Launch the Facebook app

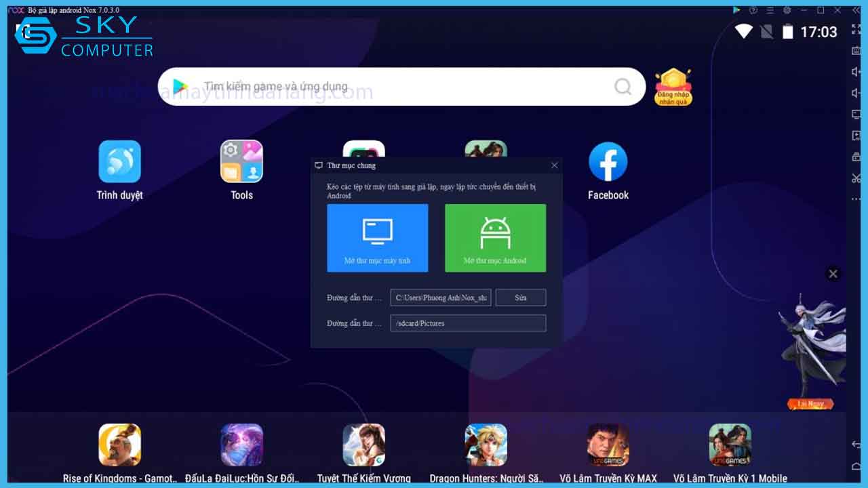pyautogui.click(x=608, y=163)
